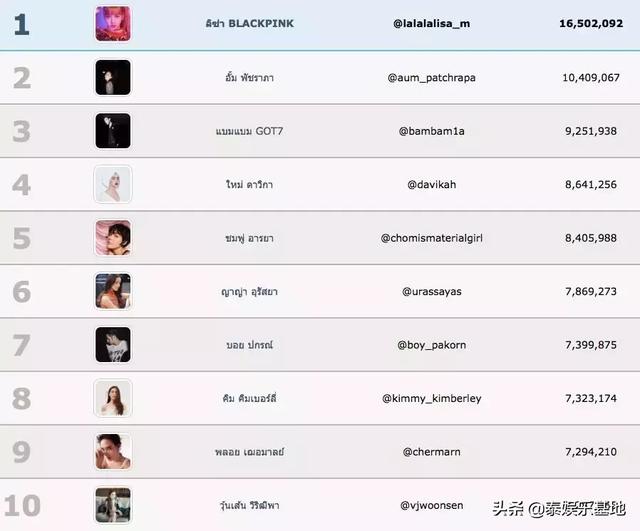Open the @chermarn account handle
The width and height of the screenshot is (640, 531).
(x=431, y=452)
